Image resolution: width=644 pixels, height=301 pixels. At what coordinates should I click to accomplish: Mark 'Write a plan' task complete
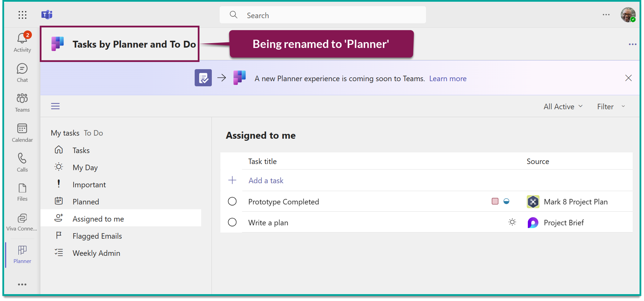pyautogui.click(x=232, y=222)
